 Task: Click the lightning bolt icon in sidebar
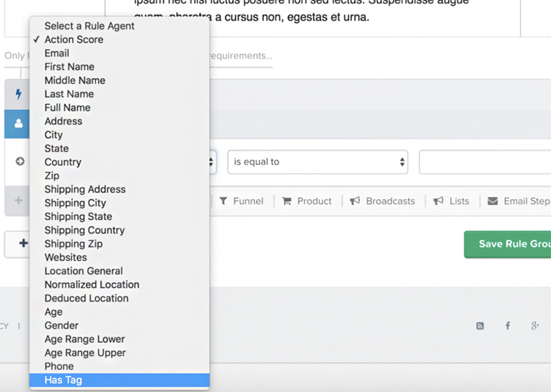point(18,94)
